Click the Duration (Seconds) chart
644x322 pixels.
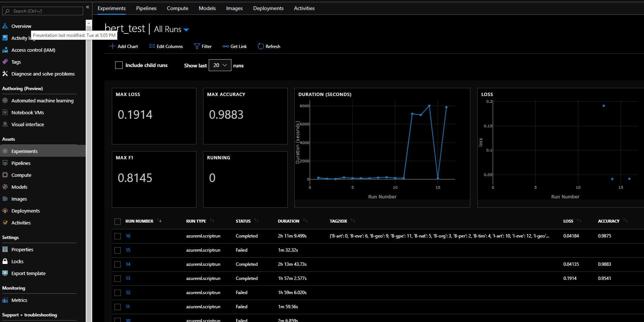(x=382, y=147)
